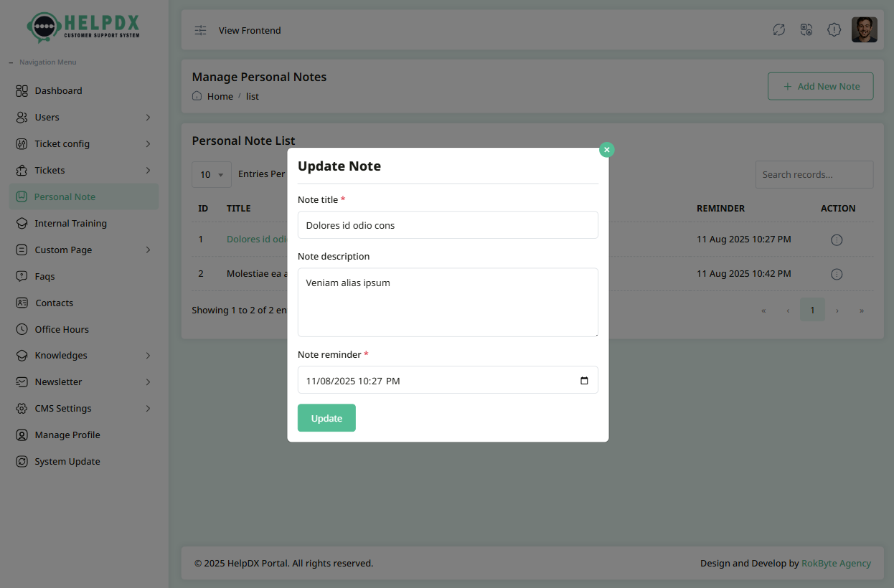Click the RokByte Agency footer link
Screen dimensions: 894x588
836,563
